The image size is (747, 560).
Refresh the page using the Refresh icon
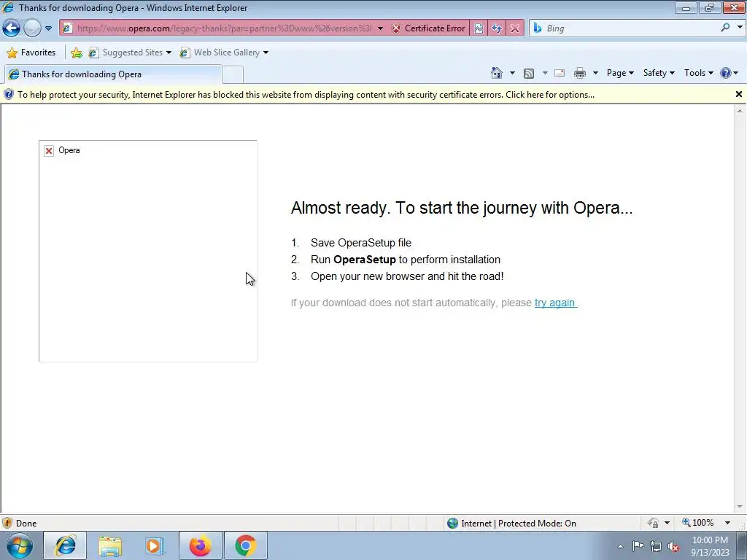click(496, 28)
